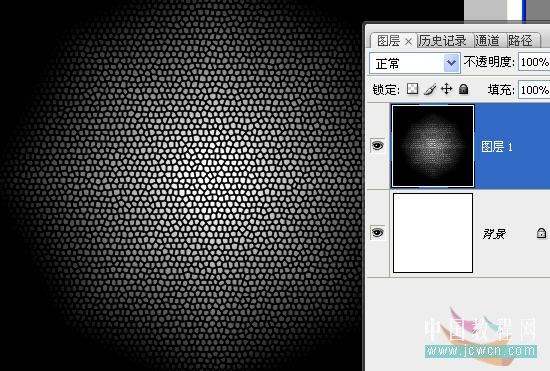Image resolution: width=550 pixels, height=371 pixels.
Task: Select the 背景 layer name
Action: point(494,234)
